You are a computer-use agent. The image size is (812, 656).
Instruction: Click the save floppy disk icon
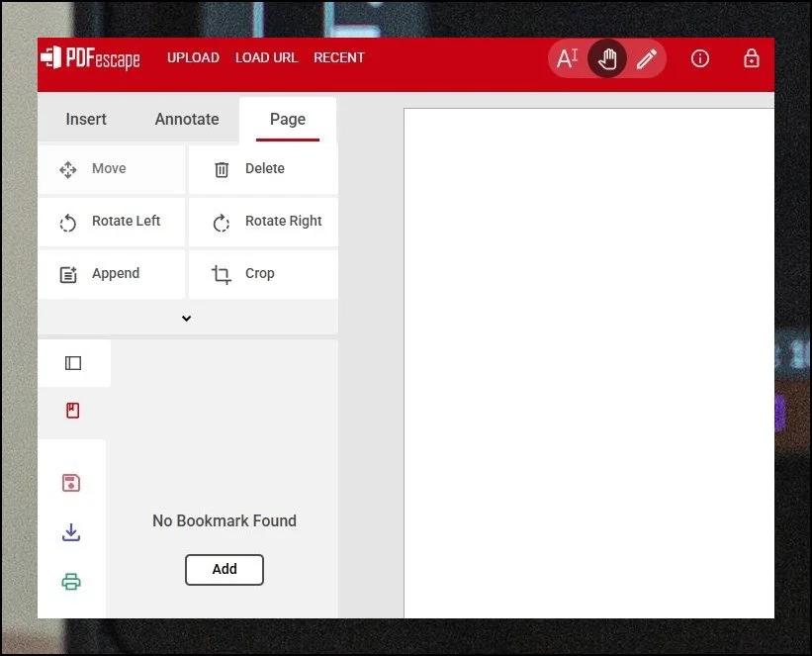(71, 483)
